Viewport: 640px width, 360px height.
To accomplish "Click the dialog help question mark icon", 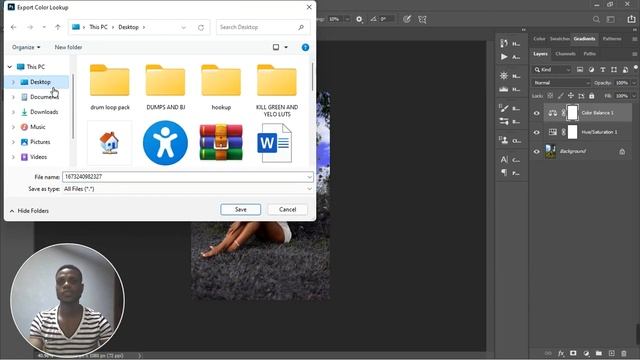I will tap(305, 47).
